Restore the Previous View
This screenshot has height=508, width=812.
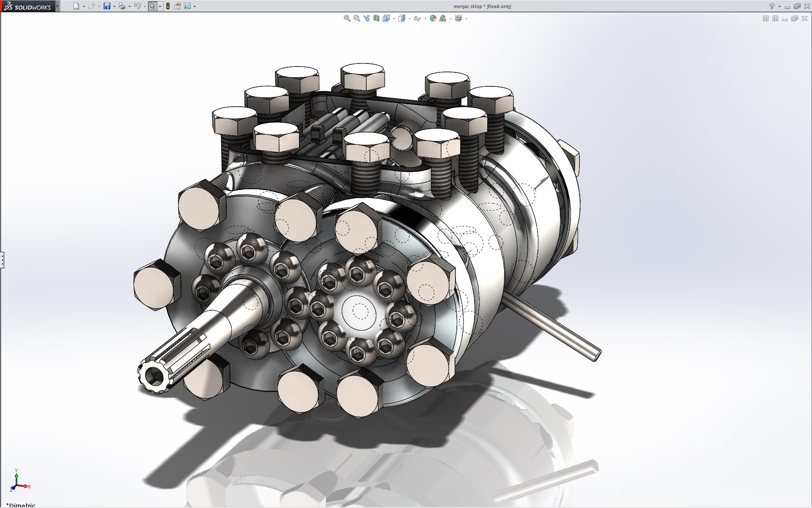(366, 18)
